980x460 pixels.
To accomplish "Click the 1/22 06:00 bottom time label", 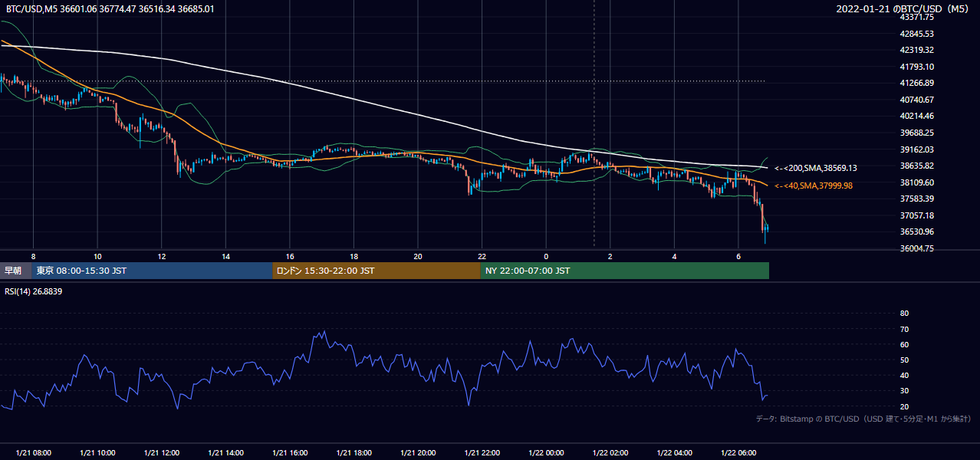I will click(738, 453).
